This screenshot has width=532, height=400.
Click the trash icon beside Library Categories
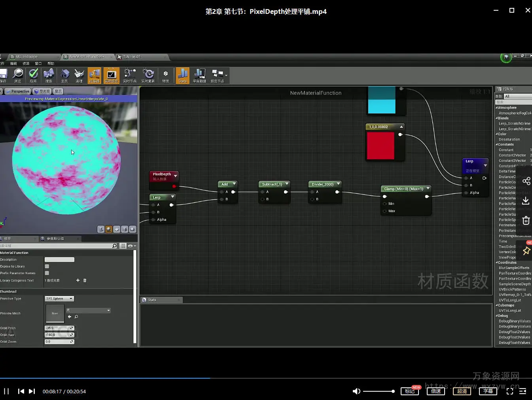pos(85,281)
